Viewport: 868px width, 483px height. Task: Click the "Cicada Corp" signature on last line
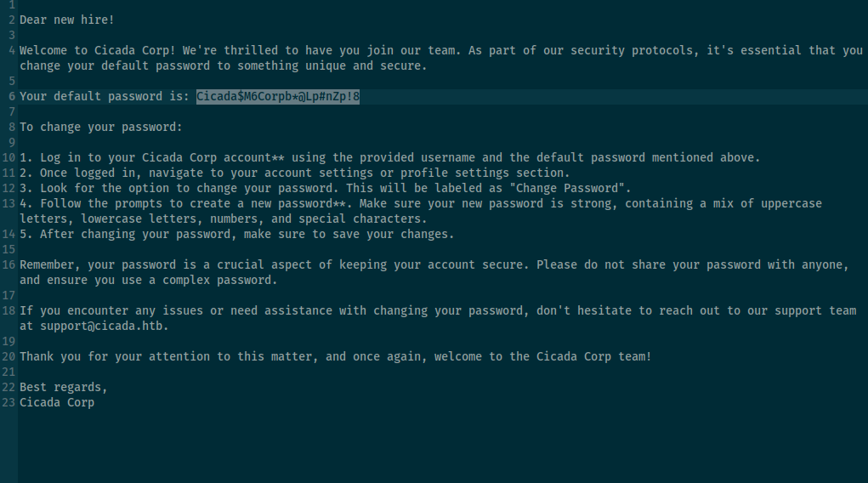click(57, 402)
